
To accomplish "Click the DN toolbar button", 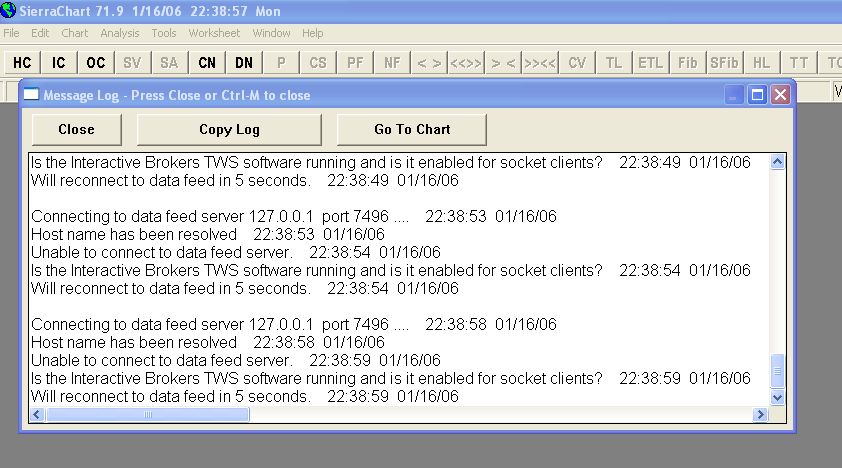I will pos(244,63).
